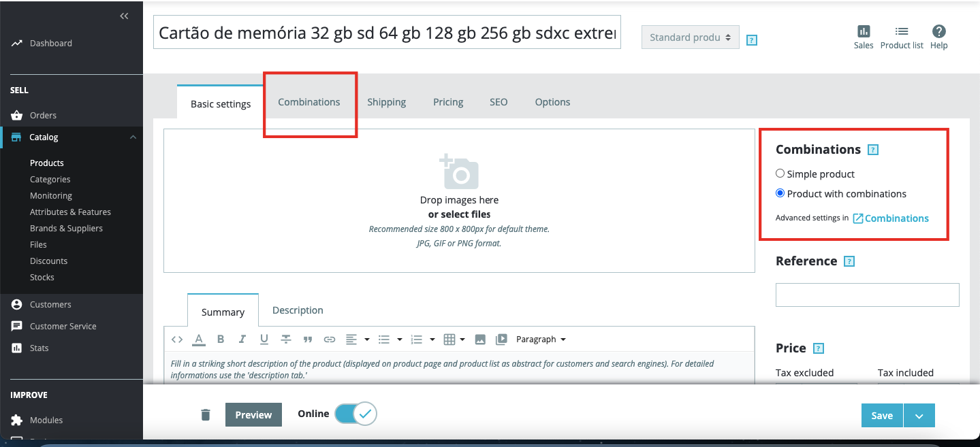Click help icon next to Combinations heading
The width and height of the screenshot is (980, 447).
pos(874,150)
